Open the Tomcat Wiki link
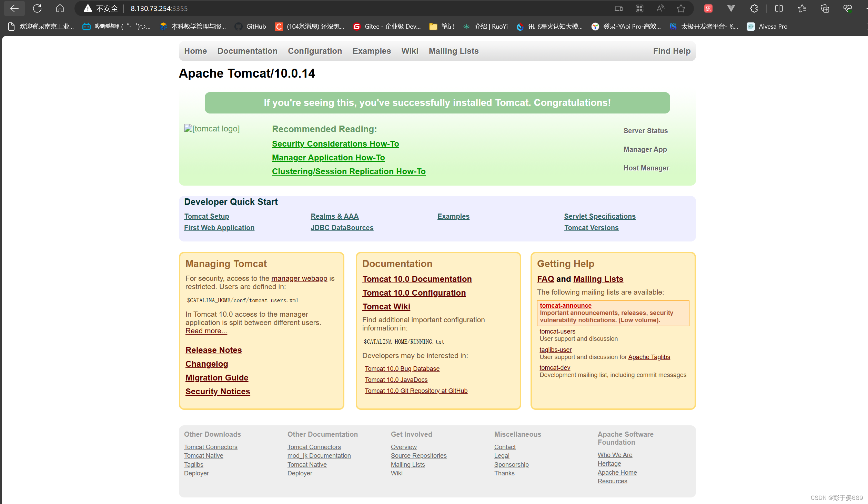868x504 pixels. click(x=386, y=307)
